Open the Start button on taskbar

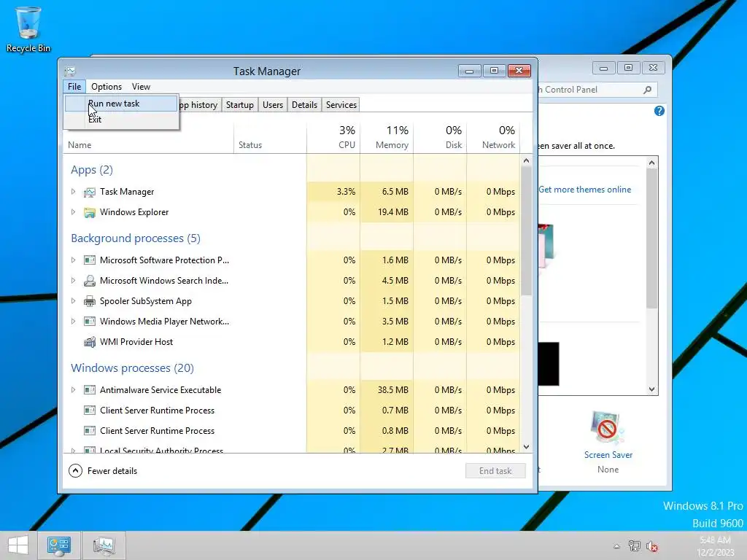(18, 545)
